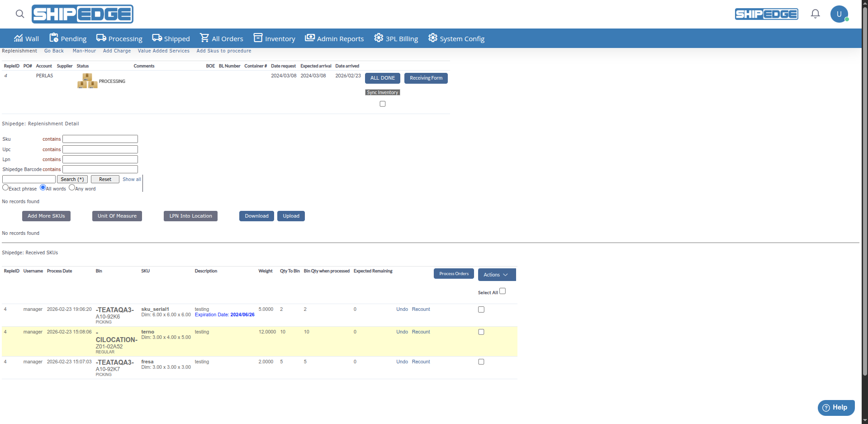Click Undo link for terno row
The width and height of the screenshot is (868, 424).
pyautogui.click(x=402, y=332)
